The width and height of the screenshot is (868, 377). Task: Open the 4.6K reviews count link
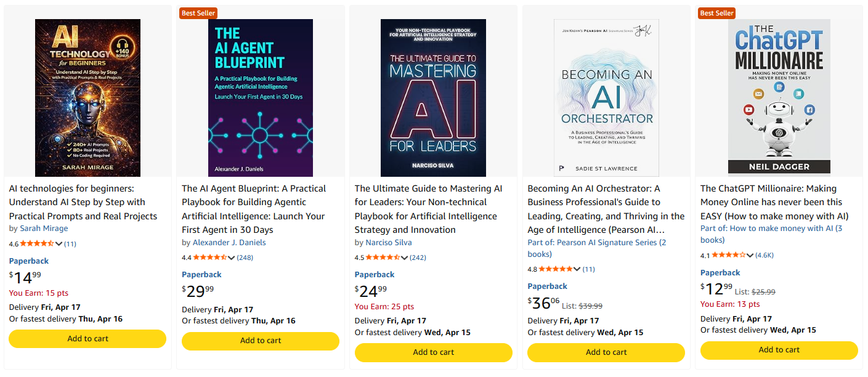pos(765,256)
